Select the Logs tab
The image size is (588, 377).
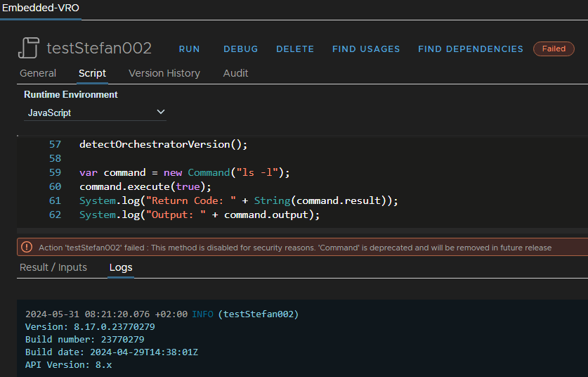pos(120,267)
